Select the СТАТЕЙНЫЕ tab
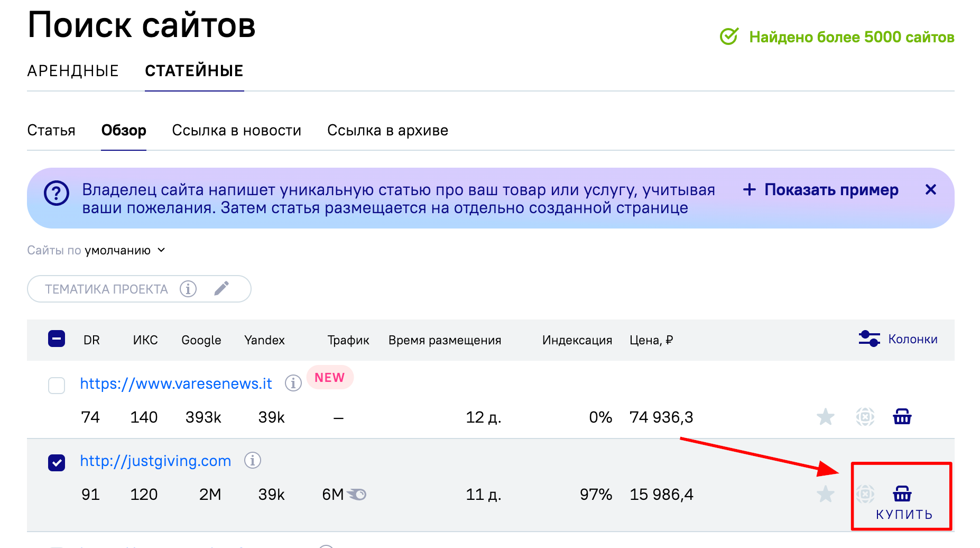The width and height of the screenshot is (980, 548). pyautogui.click(x=194, y=71)
